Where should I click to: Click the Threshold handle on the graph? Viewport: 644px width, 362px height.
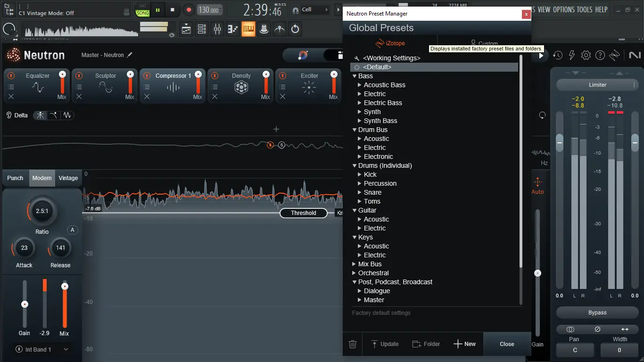point(303,213)
